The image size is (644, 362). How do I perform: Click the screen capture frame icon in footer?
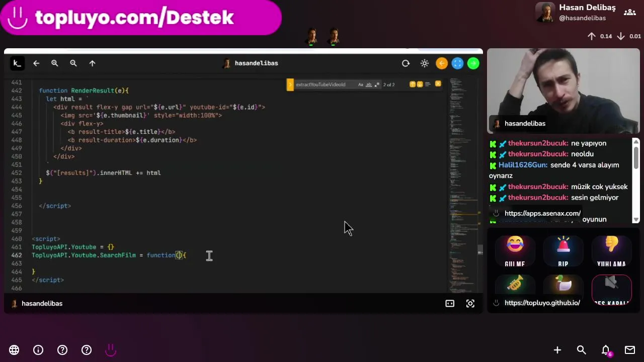pyautogui.click(x=470, y=303)
